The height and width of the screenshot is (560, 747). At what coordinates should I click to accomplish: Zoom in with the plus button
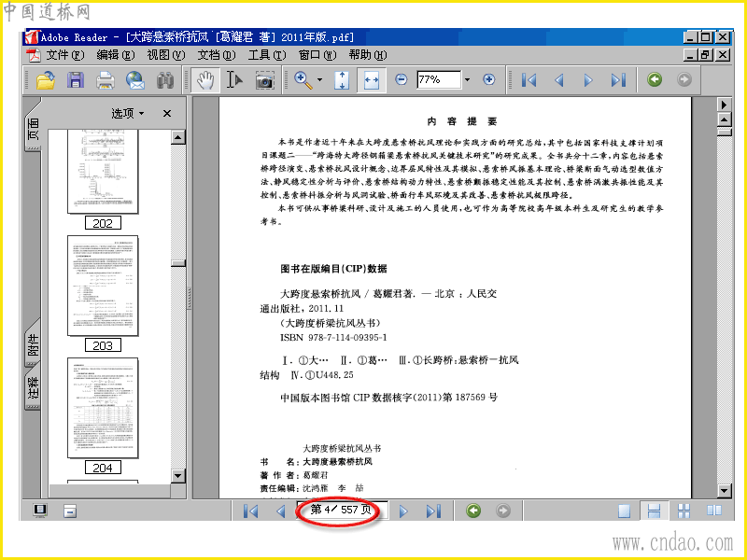pyautogui.click(x=488, y=79)
